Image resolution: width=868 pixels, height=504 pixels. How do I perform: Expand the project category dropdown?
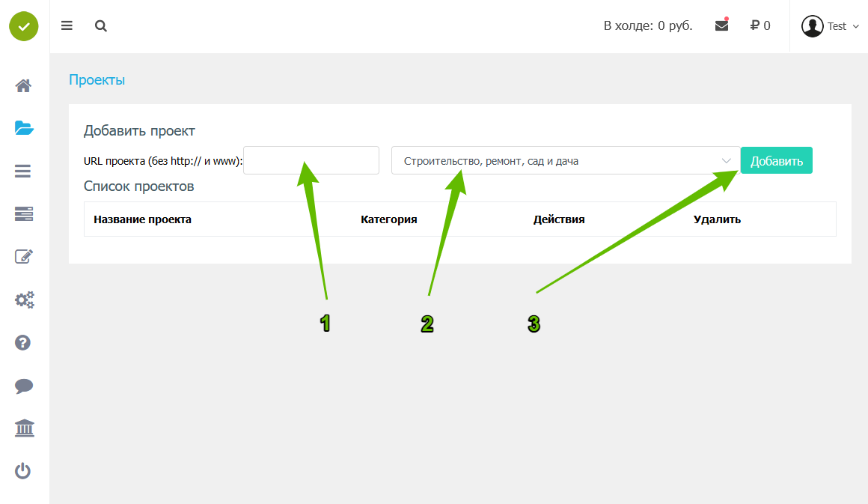pos(566,160)
